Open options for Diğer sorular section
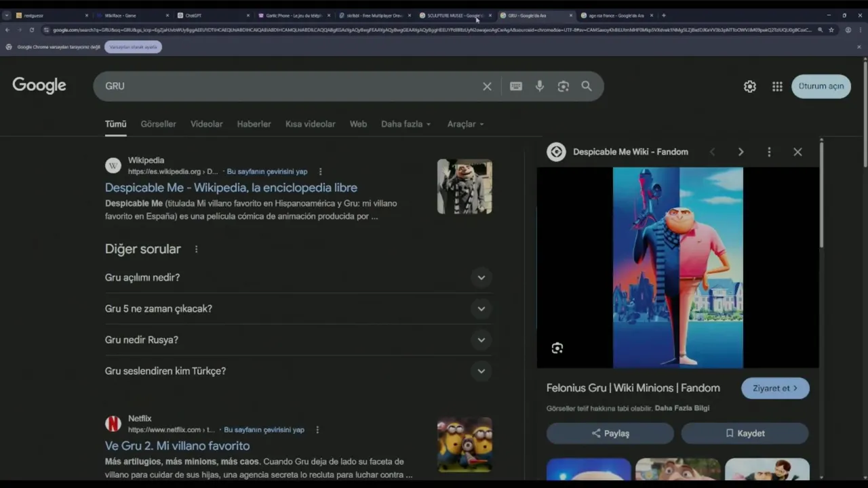 pyautogui.click(x=197, y=249)
